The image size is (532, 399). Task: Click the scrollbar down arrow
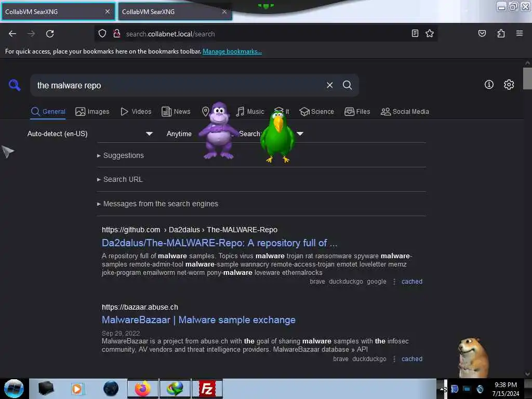527,374
